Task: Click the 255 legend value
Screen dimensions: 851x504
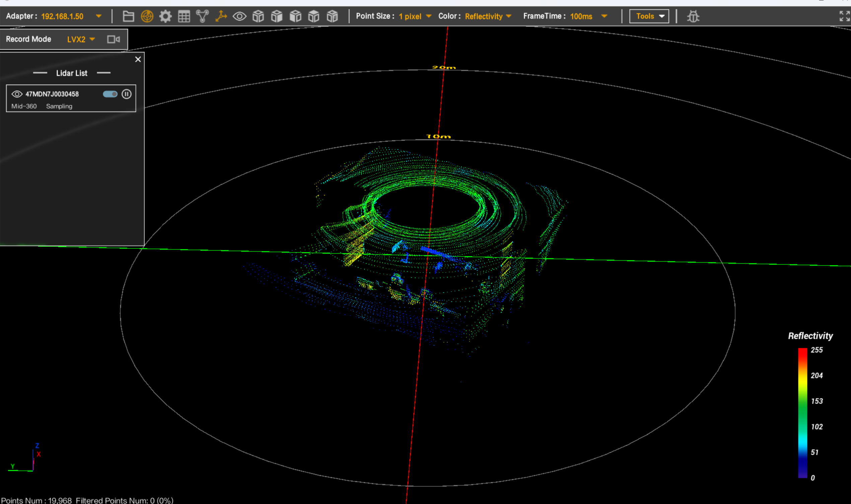Action: (817, 350)
